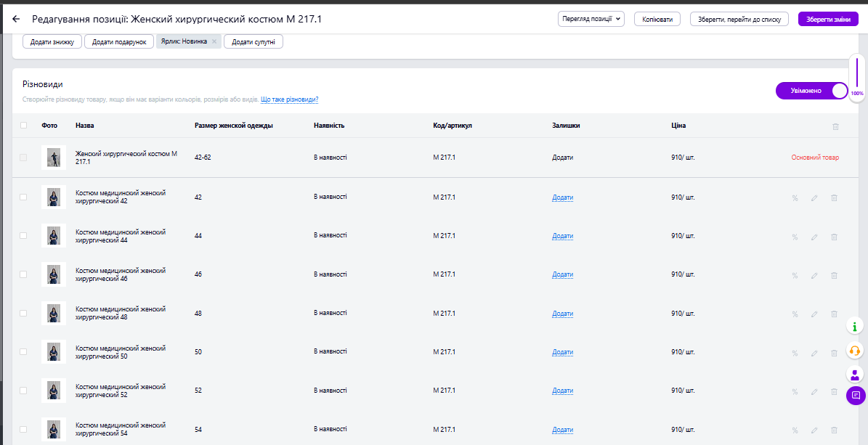
Task: Open thumbnail photo of size 52 variant
Action: (x=54, y=391)
